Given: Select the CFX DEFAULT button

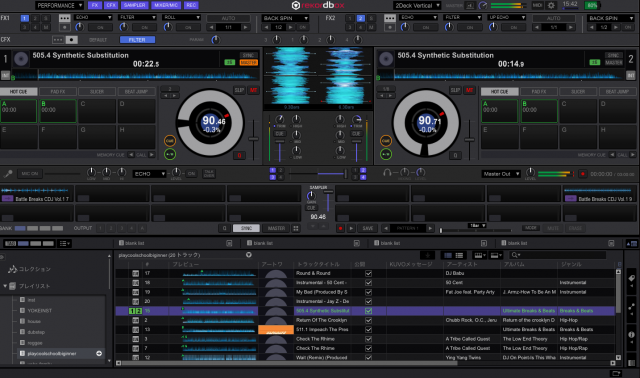Looking at the screenshot, I should click(x=98, y=40).
